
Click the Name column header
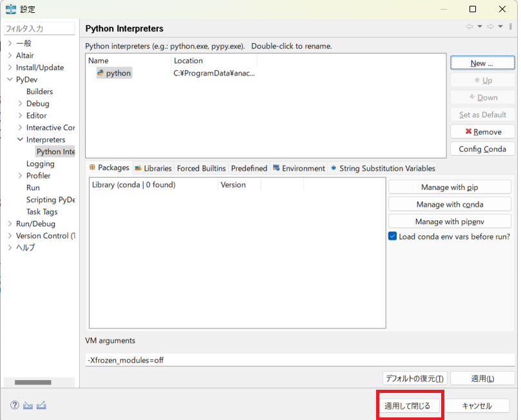click(x=129, y=61)
